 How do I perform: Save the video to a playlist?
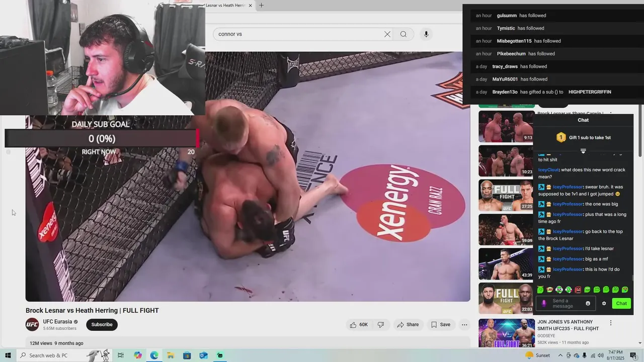[441, 325]
